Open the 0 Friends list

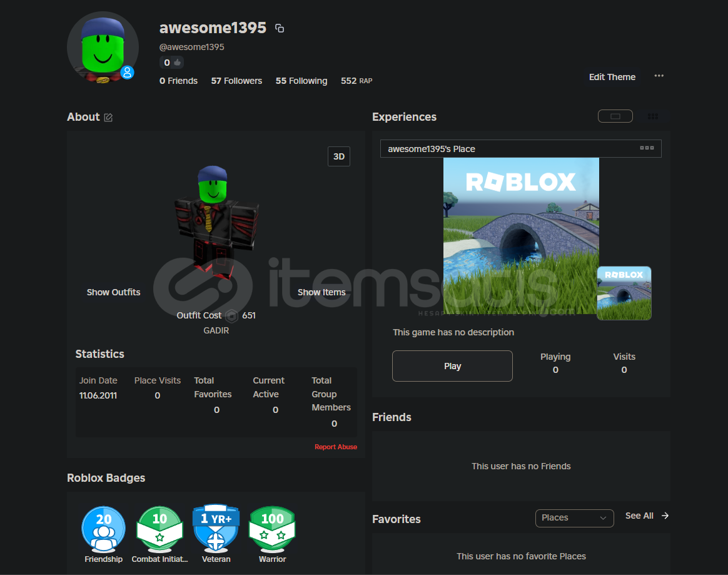178,81
